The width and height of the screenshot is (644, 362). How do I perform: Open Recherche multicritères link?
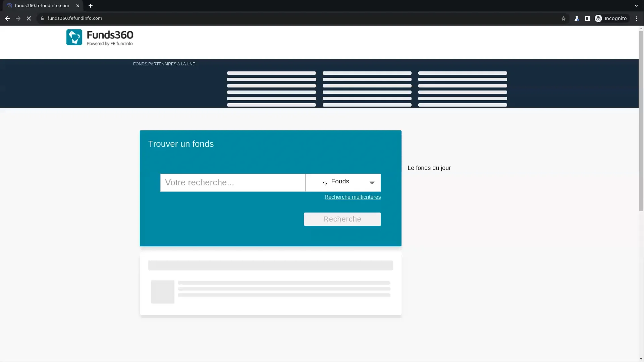pyautogui.click(x=353, y=197)
